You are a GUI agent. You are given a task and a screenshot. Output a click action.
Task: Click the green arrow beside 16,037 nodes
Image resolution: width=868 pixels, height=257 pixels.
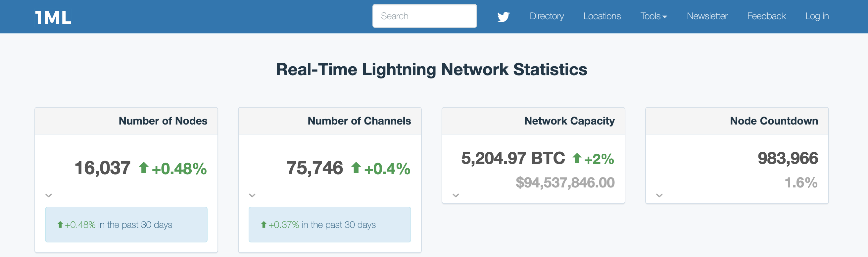[x=144, y=168]
